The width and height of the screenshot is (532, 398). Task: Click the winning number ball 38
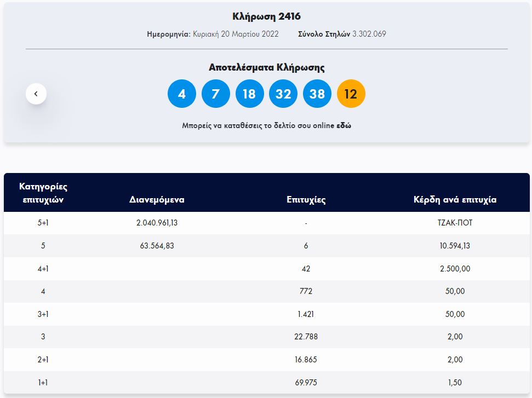click(317, 94)
